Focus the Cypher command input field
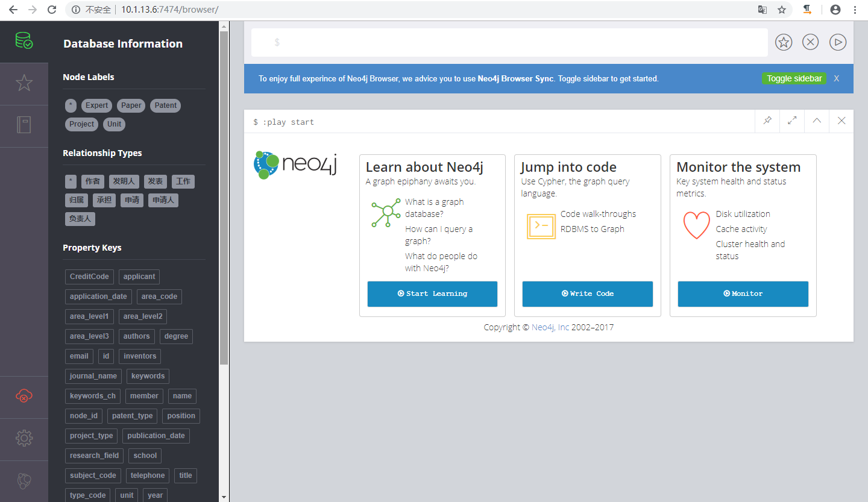 click(x=509, y=42)
